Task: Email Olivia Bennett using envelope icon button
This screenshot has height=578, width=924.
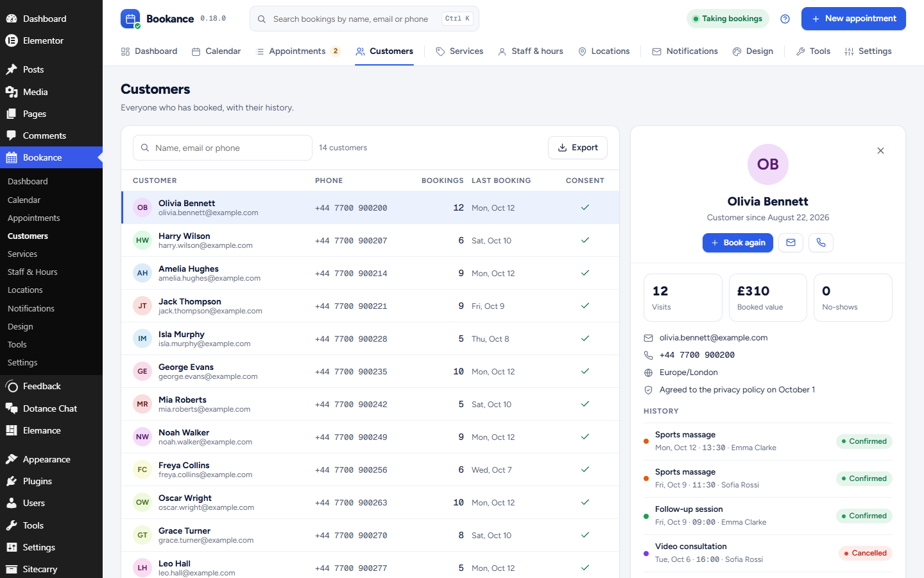Action: 791,243
